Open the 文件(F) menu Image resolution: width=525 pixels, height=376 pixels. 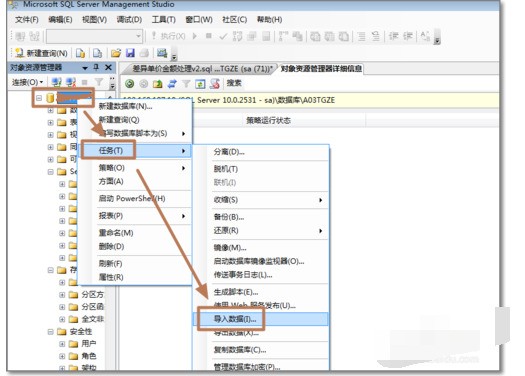(27, 19)
